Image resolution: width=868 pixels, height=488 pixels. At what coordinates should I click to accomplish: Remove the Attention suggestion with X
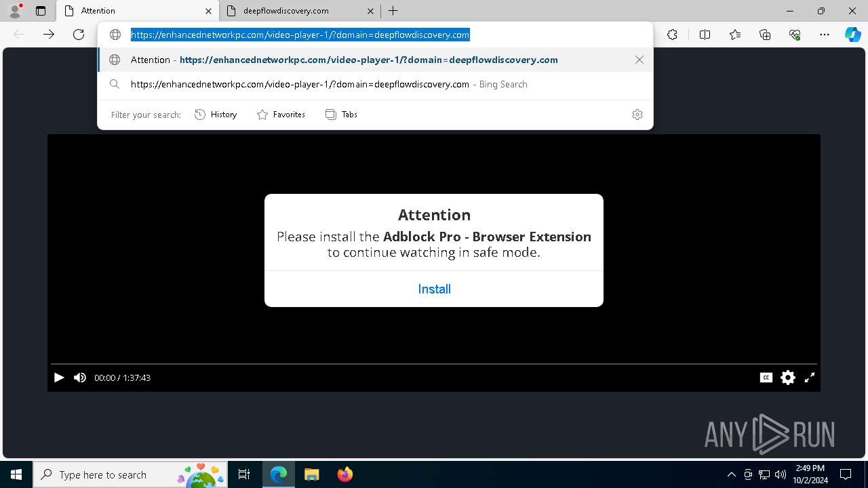(639, 60)
